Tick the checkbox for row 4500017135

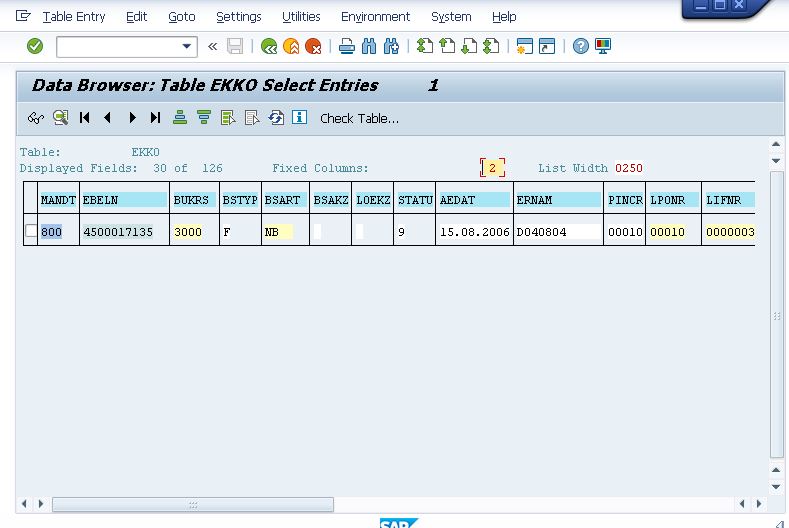(31, 231)
